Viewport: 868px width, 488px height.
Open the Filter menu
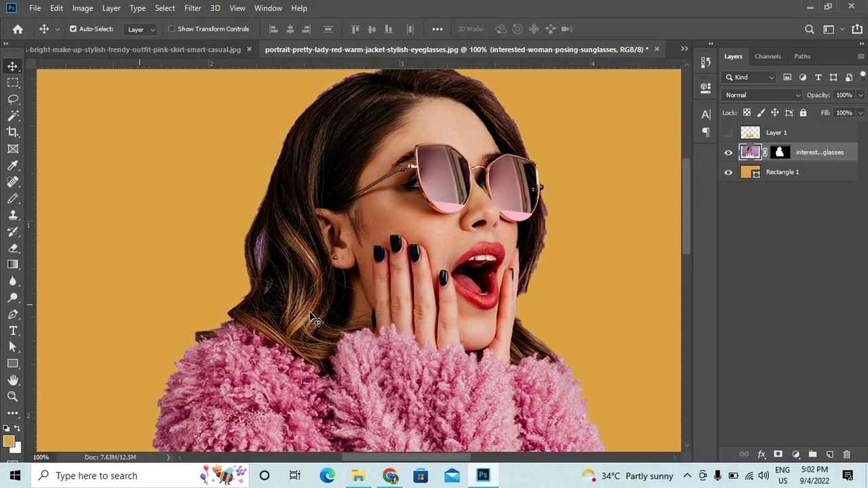click(x=193, y=8)
